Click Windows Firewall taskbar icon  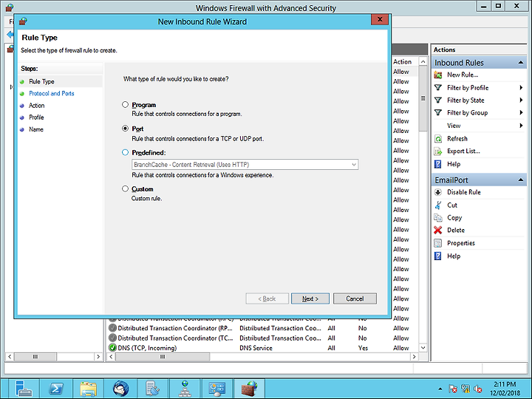[x=250, y=389]
